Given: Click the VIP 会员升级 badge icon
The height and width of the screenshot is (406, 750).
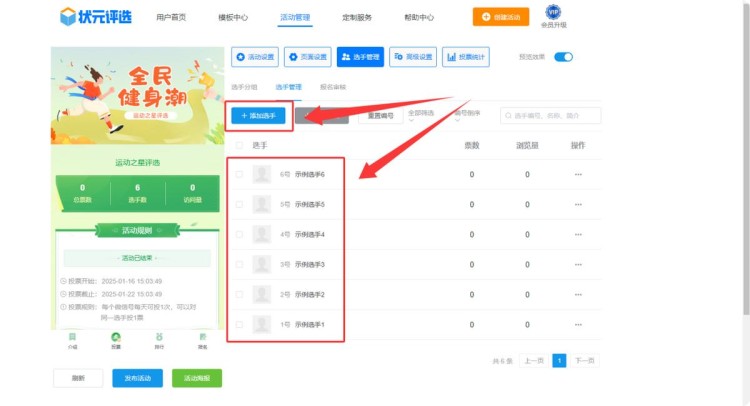Looking at the screenshot, I should [x=552, y=12].
